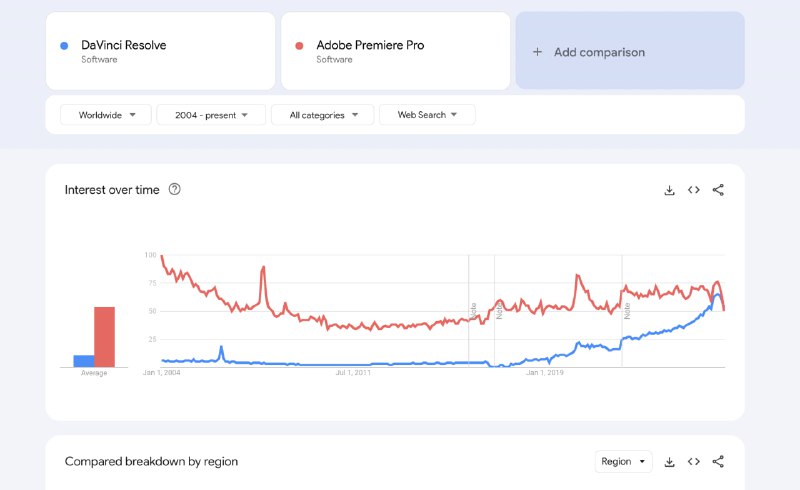Image resolution: width=800 pixels, height=490 pixels.
Task: Download the breakdown by region data
Action: (x=670, y=462)
